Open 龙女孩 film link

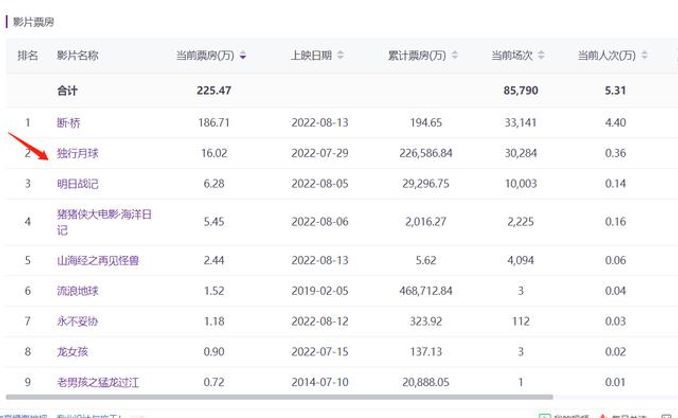(x=73, y=351)
